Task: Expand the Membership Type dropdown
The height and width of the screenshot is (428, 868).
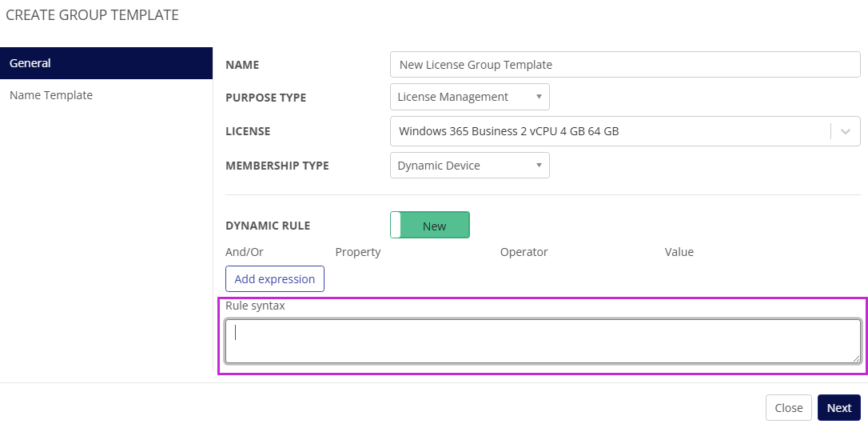Action: coord(469,166)
